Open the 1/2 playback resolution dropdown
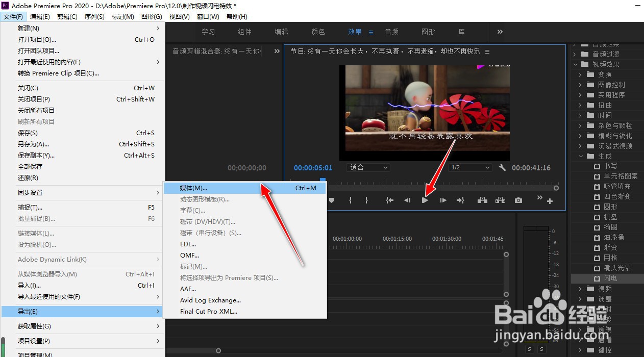644x357 pixels. click(470, 167)
